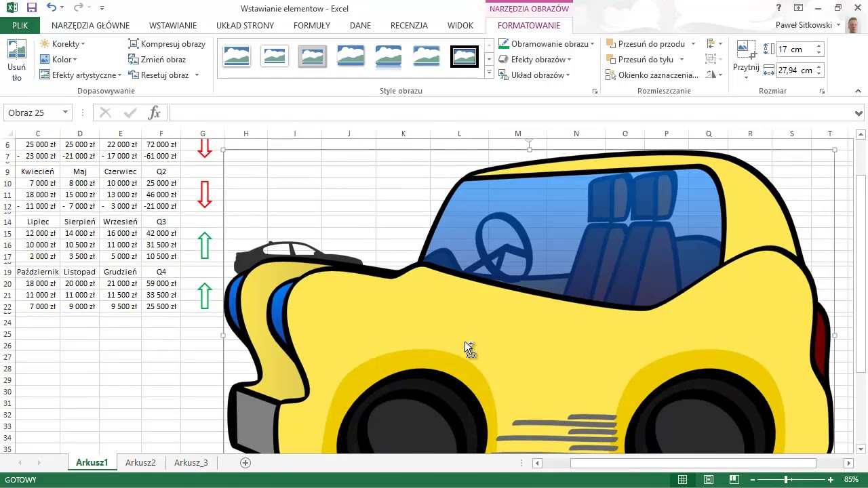Expand the formula bar with the arrow
Image resolution: width=868 pixels, height=488 pixels.
point(859,113)
